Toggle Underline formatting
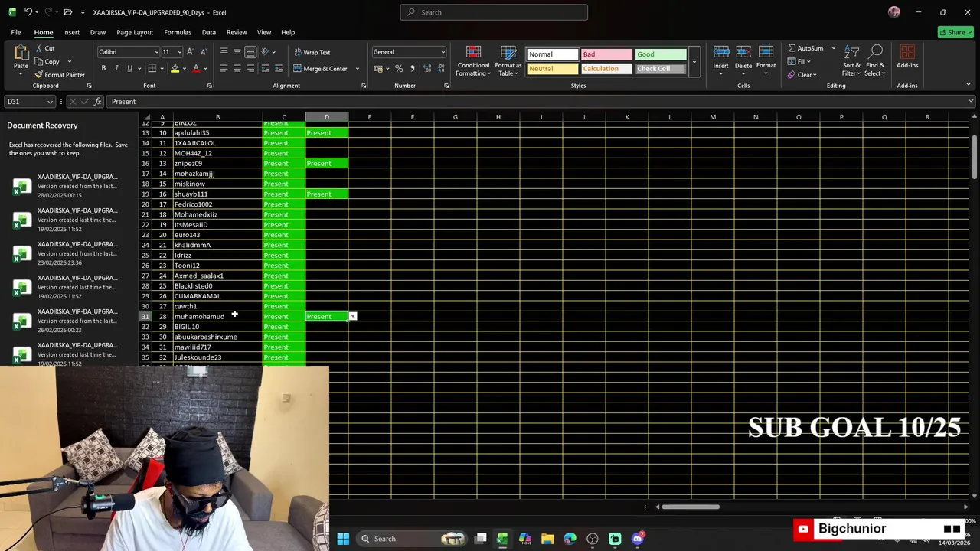This screenshot has height=551, width=980. click(129, 68)
